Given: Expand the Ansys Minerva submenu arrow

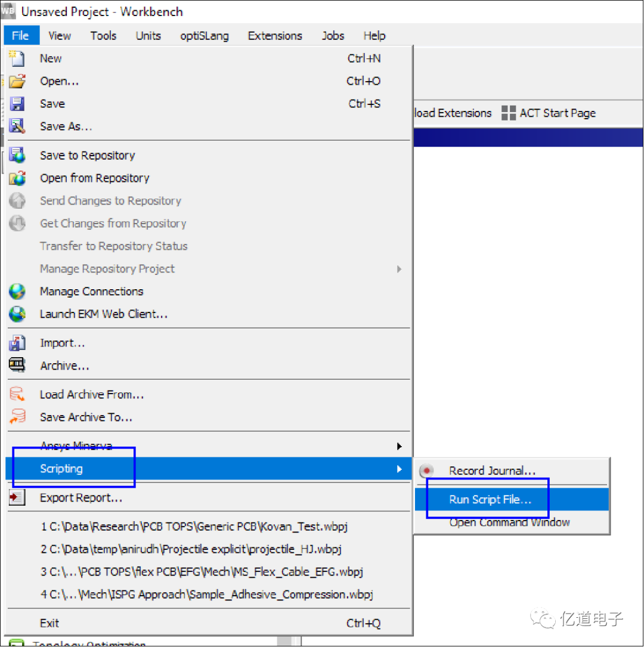Looking at the screenshot, I should pos(399,446).
